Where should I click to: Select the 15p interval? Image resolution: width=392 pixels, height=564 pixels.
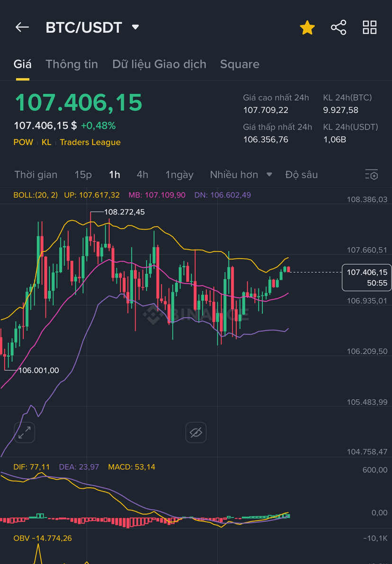[83, 174]
